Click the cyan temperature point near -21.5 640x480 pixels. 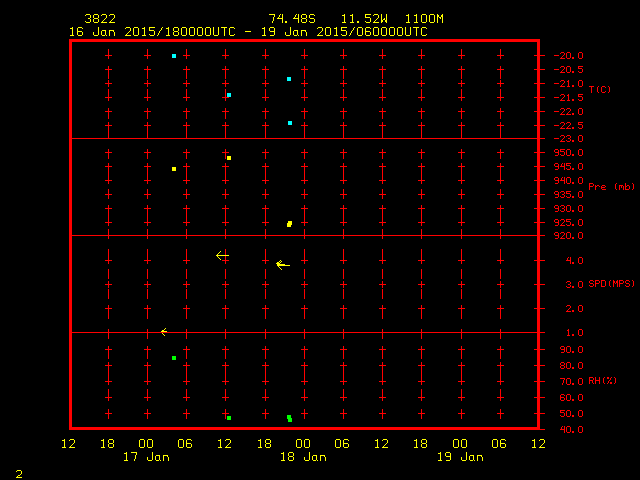[x=229, y=95]
